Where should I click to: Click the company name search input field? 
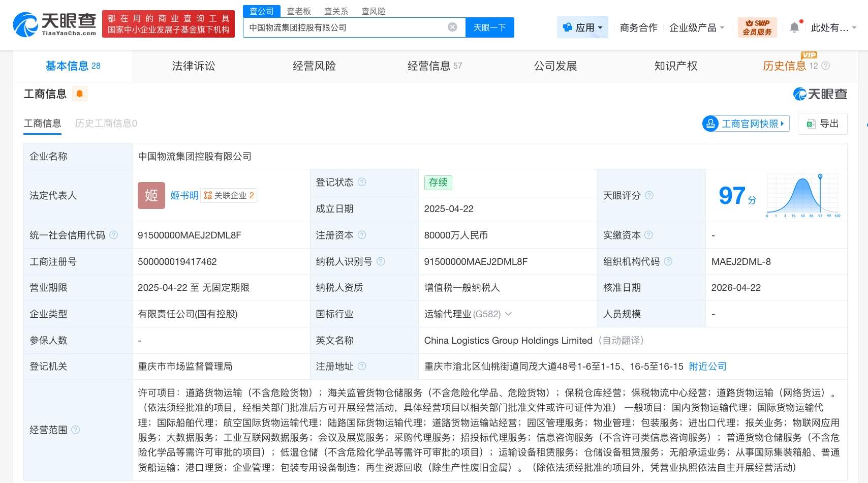click(346, 27)
